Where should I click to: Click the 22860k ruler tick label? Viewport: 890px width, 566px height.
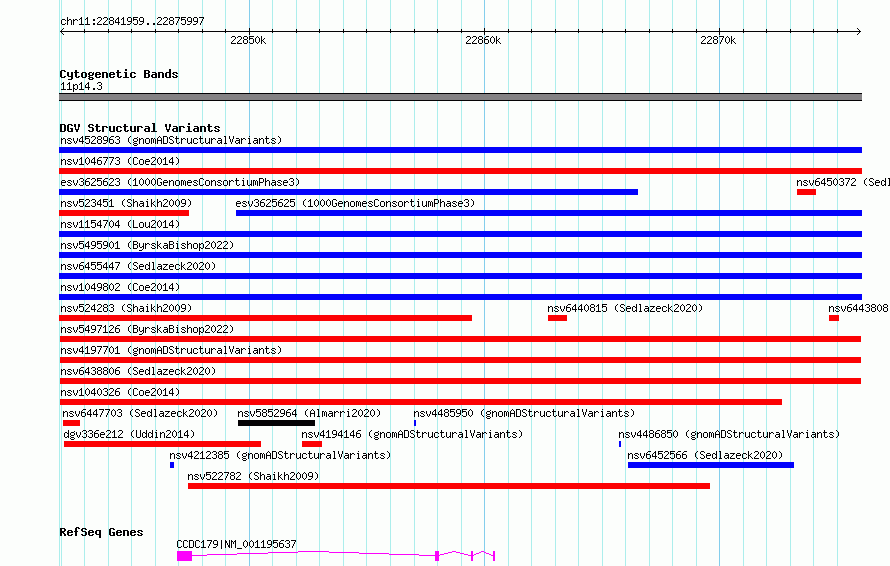pos(483,40)
